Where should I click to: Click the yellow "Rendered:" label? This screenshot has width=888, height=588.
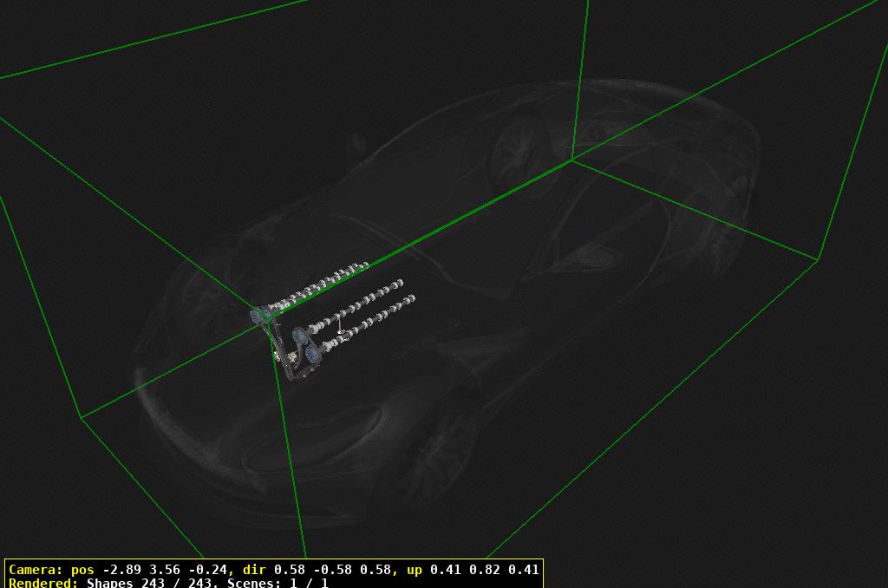43,583
